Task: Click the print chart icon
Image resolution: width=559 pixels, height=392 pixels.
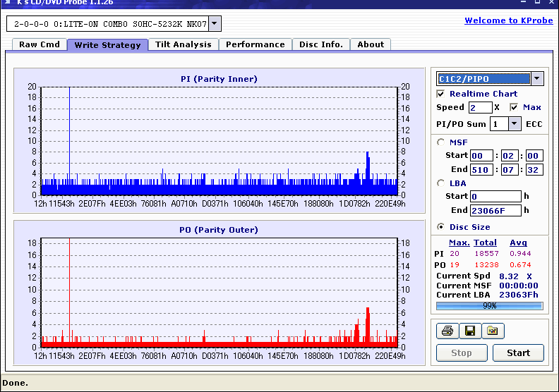Action: [x=447, y=331]
